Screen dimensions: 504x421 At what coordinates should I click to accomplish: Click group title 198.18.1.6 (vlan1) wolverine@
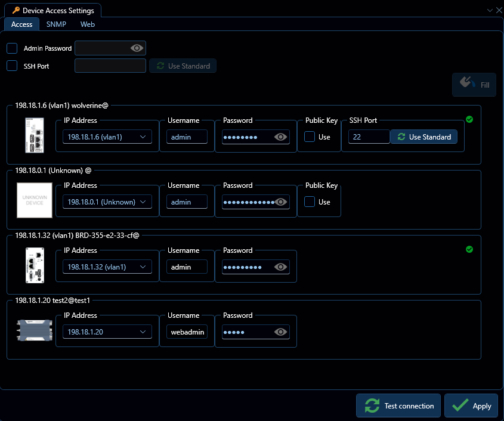61,106
